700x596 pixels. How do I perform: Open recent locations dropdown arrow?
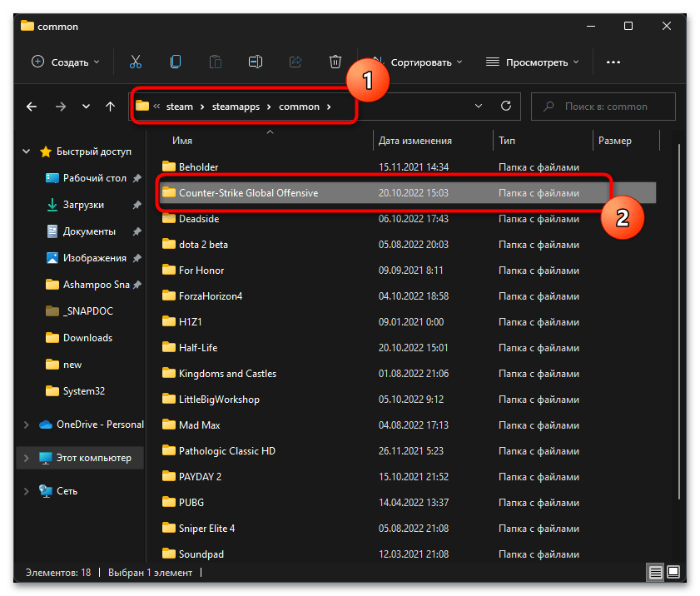coord(87,107)
